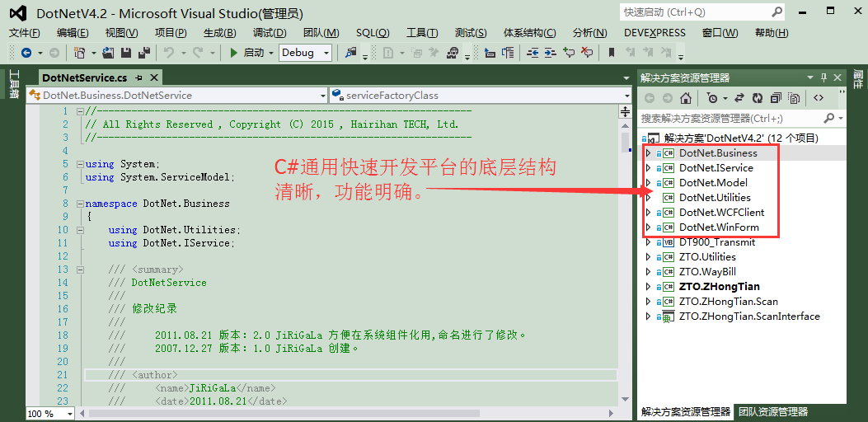
Task: Open the 体系结构(C) menu
Action: coord(530,33)
